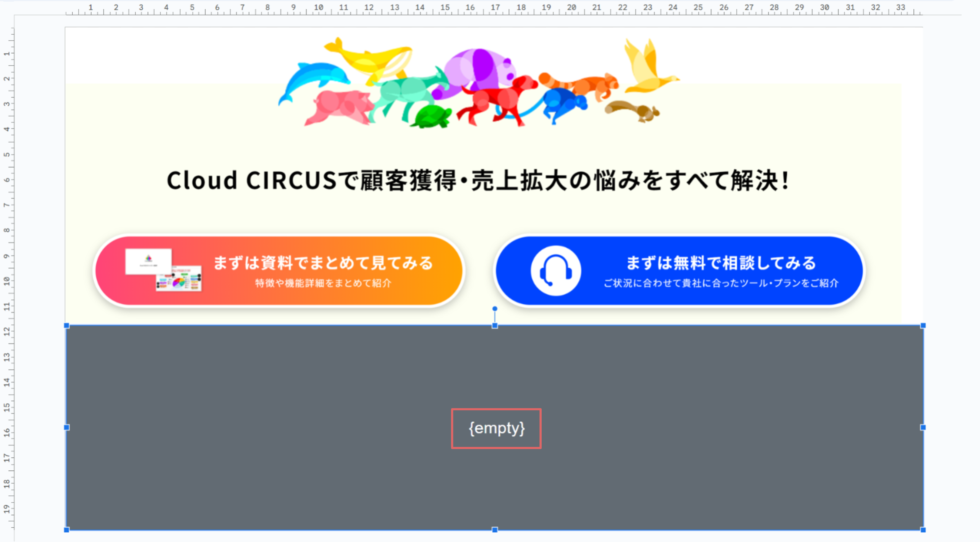980x542 pixels.
Task: Click the left-middle handle of gray box
Action: [x=67, y=428]
